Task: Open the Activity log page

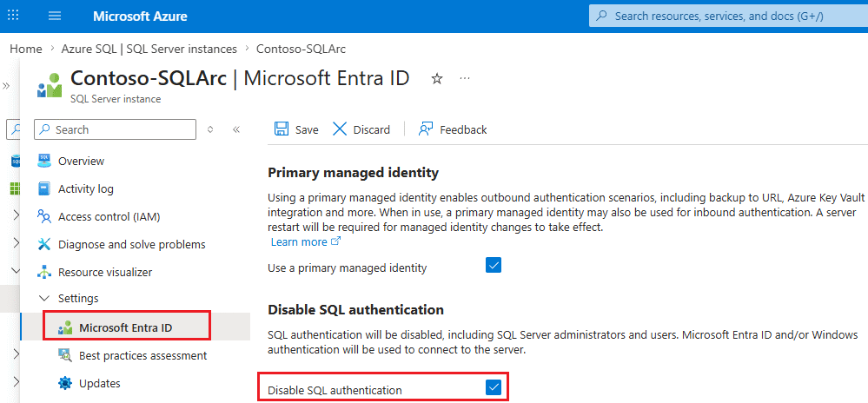Action: (86, 188)
